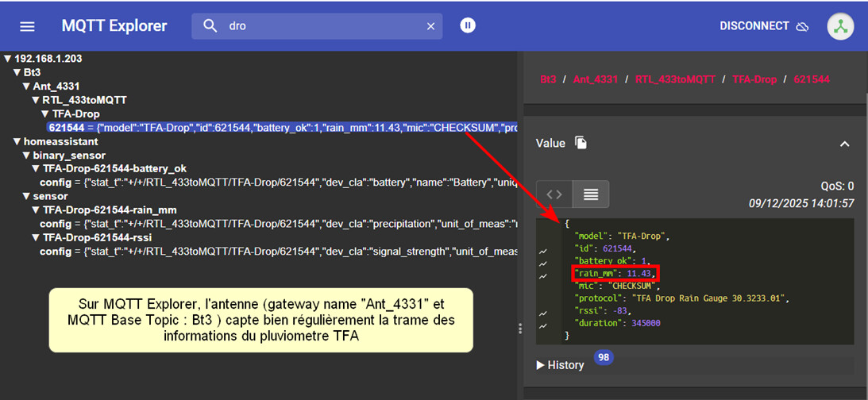Copy the value to clipboard
The width and height of the screenshot is (868, 400).
(x=581, y=143)
